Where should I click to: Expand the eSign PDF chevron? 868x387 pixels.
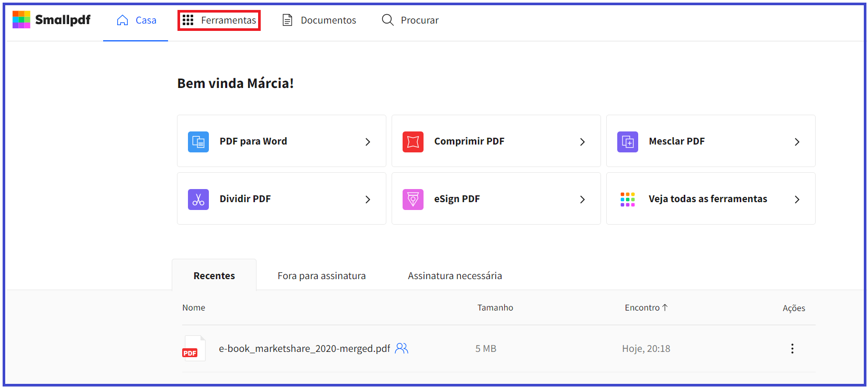(x=582, y=199)
